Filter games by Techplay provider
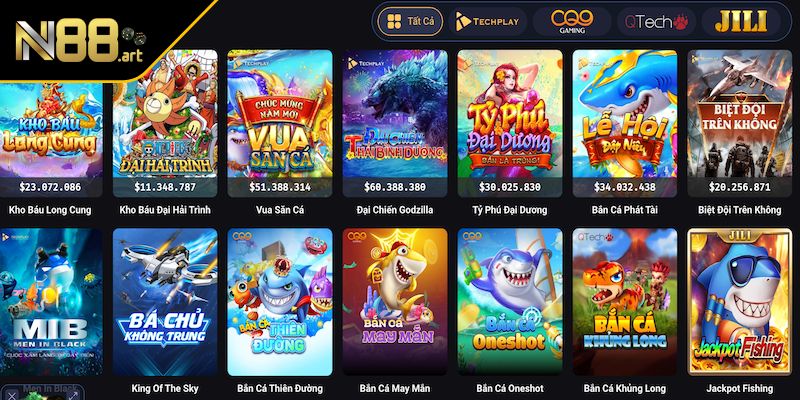 [487, 21]
